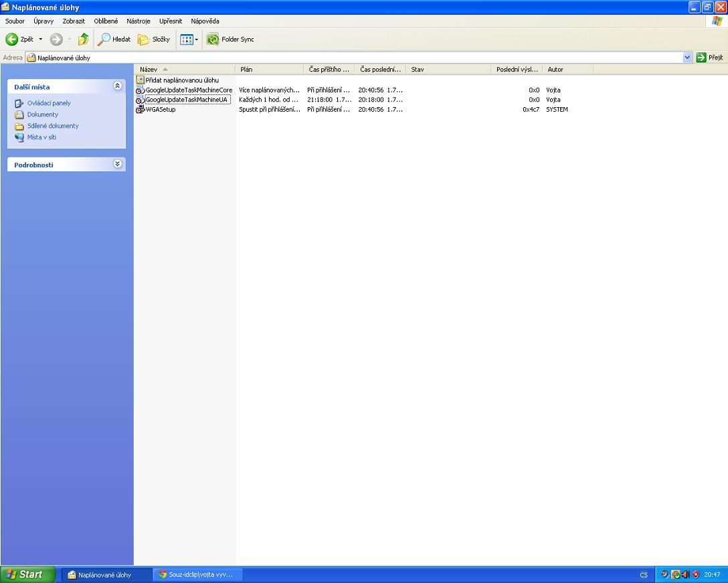728x583 pixels.
Task: Toggle the Složky folders pane
Action: tap(154, 39)
